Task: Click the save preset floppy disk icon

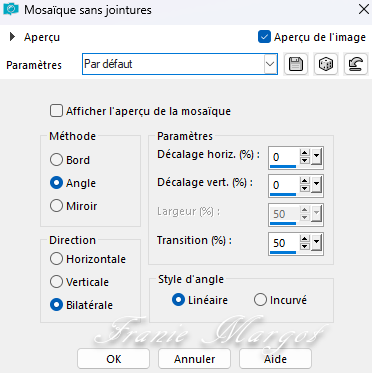Action: click(296, 64)
